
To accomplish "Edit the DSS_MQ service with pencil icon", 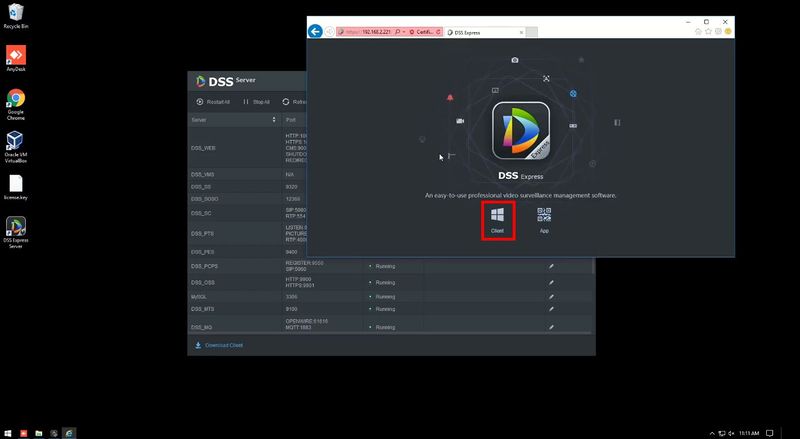I will tap(551, 327).
